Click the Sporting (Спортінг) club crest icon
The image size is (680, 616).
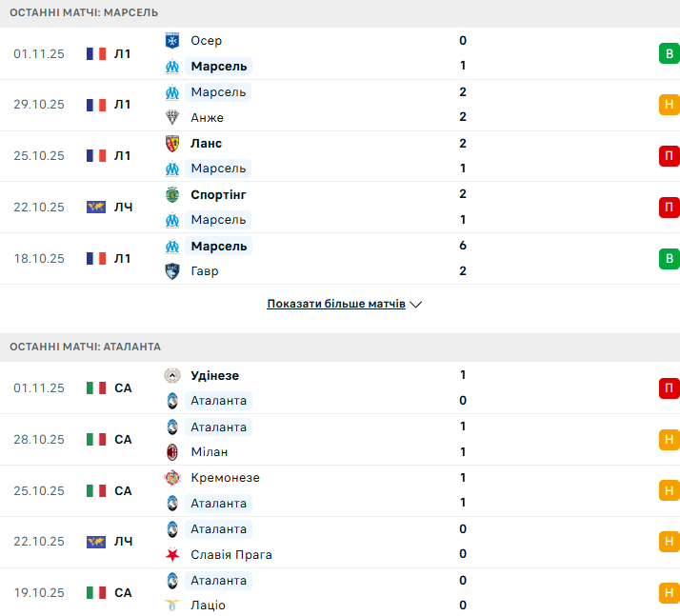(x=172, y=194)
